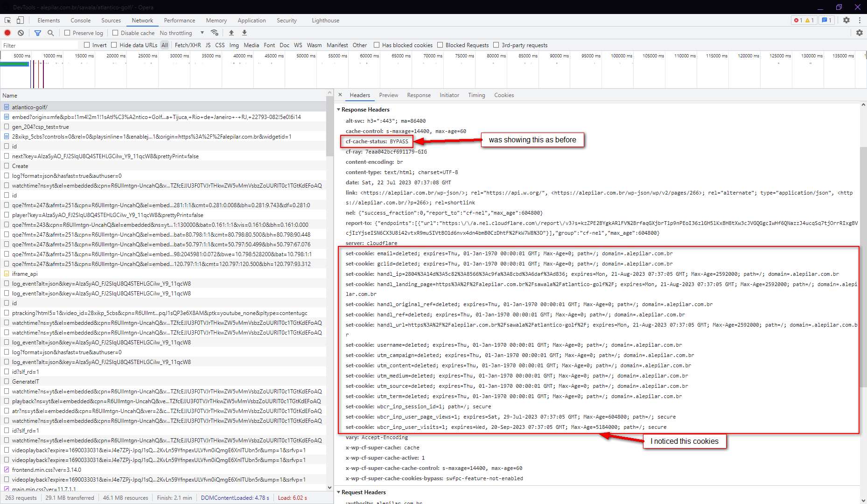The height and width of the screenshot is (504, 867).
Task: Click inside the Filter text field
Action: click(x=40, y=45)
